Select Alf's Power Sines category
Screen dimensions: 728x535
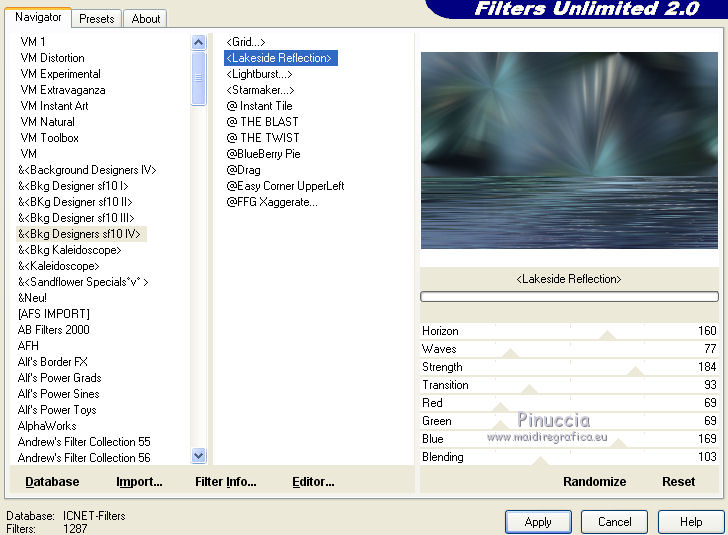coord(58,394)
